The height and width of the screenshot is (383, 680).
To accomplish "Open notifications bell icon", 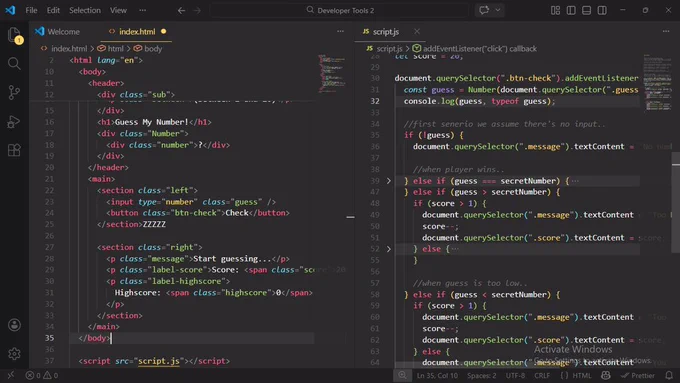I will pyautogui.click(x=669, y=376).
